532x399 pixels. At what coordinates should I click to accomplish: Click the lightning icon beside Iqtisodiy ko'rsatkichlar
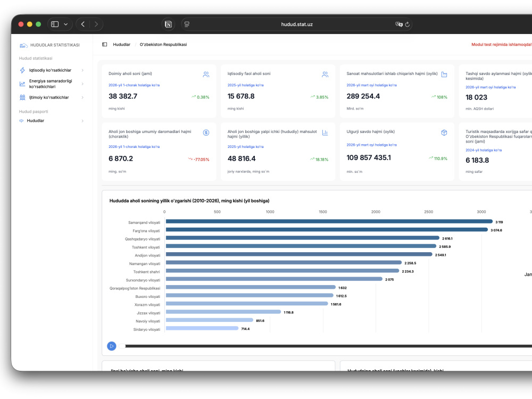point(22,70)
